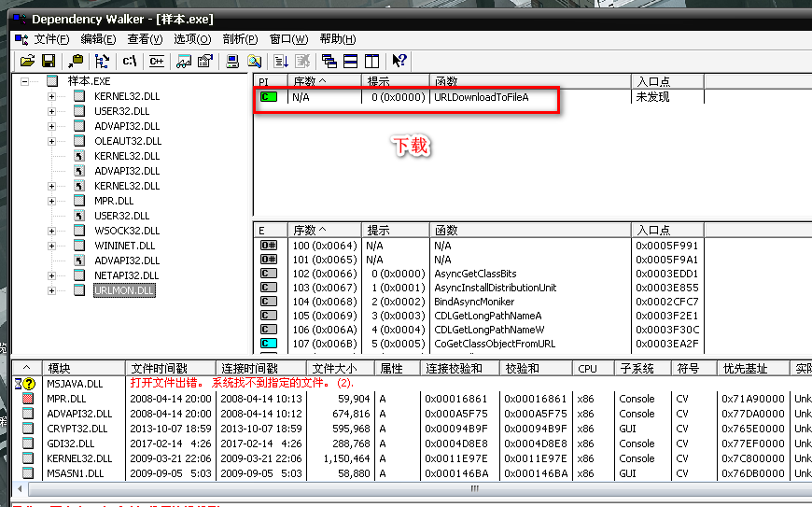Viewport: 812px width, 507px height.
Task: Click the Auto Expand tree toolbar icon
Action: point(102,61)
